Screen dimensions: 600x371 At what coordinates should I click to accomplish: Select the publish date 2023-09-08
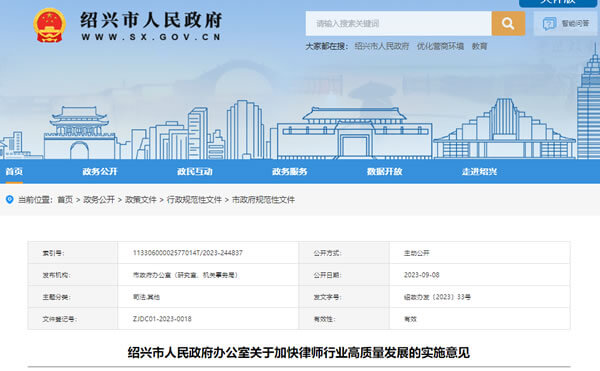point(421,275)
